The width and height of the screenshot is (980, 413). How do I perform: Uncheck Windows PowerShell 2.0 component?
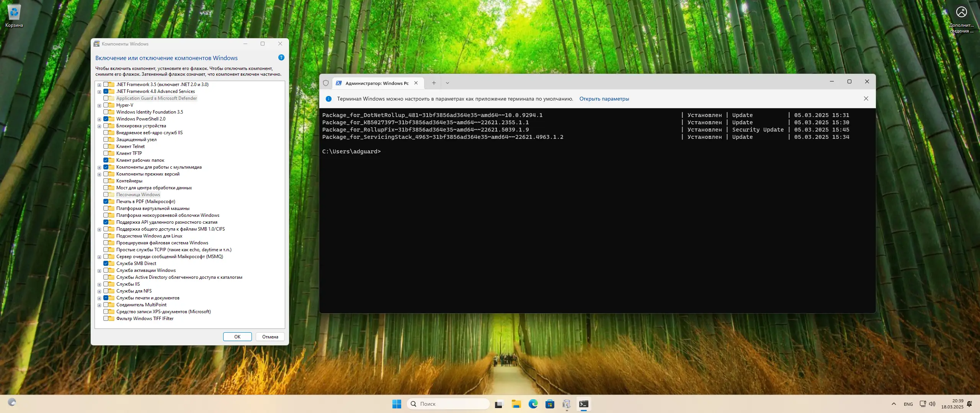click(106, 119)
